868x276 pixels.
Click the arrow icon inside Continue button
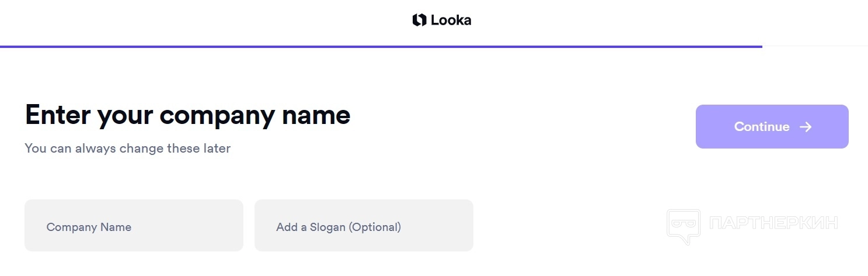(806, 127)
